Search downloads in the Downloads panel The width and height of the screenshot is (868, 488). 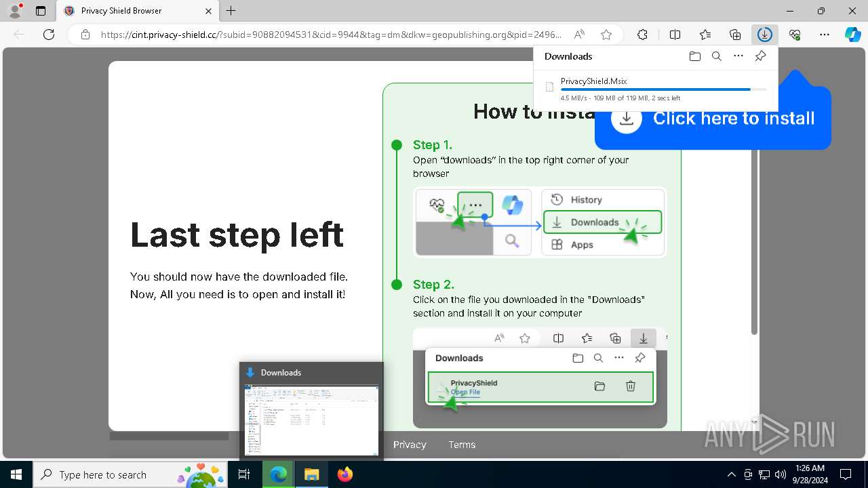[x=716, y=56]
